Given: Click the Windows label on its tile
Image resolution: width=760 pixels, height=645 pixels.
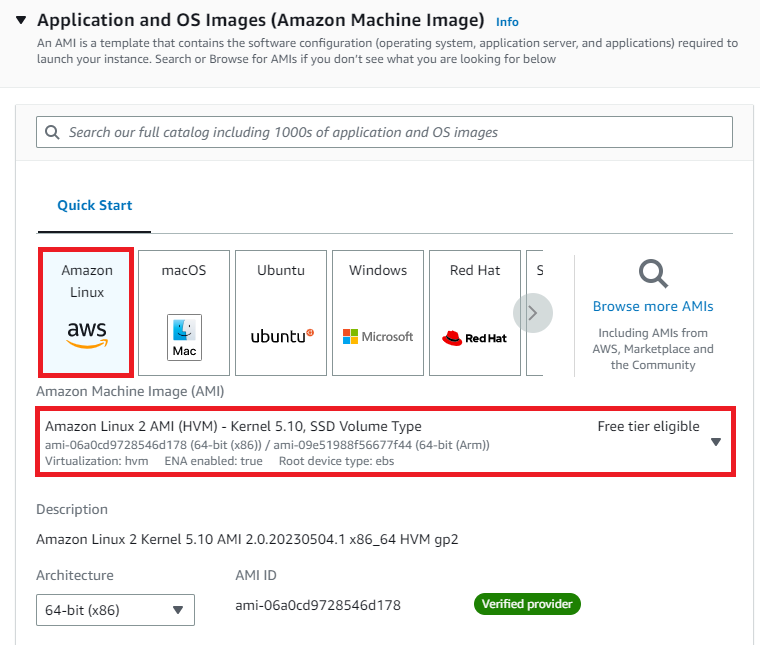Looking at the screenshot, I should [378, 270].
